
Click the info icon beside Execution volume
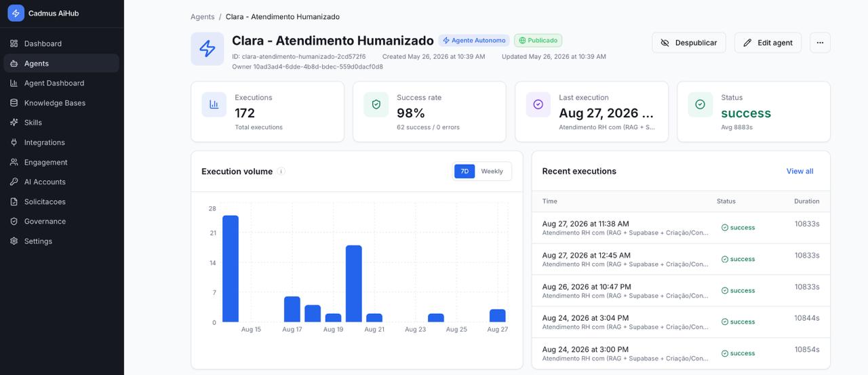pyautogui.click(x=281, y=172)
